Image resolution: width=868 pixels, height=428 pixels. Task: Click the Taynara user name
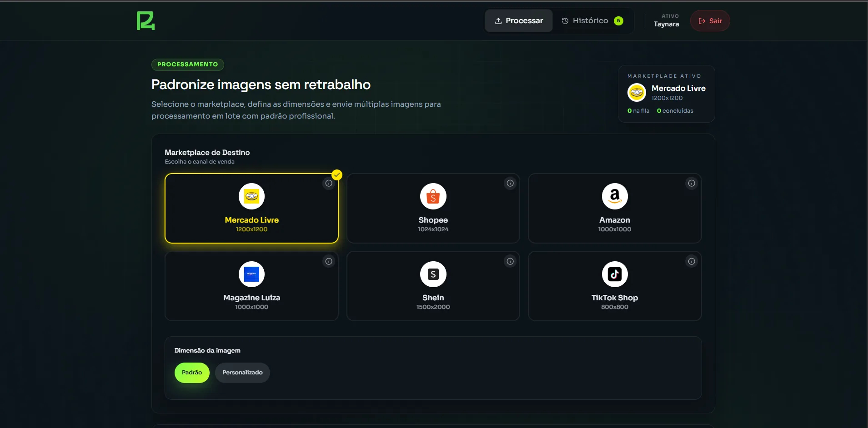tap(666, 25)
